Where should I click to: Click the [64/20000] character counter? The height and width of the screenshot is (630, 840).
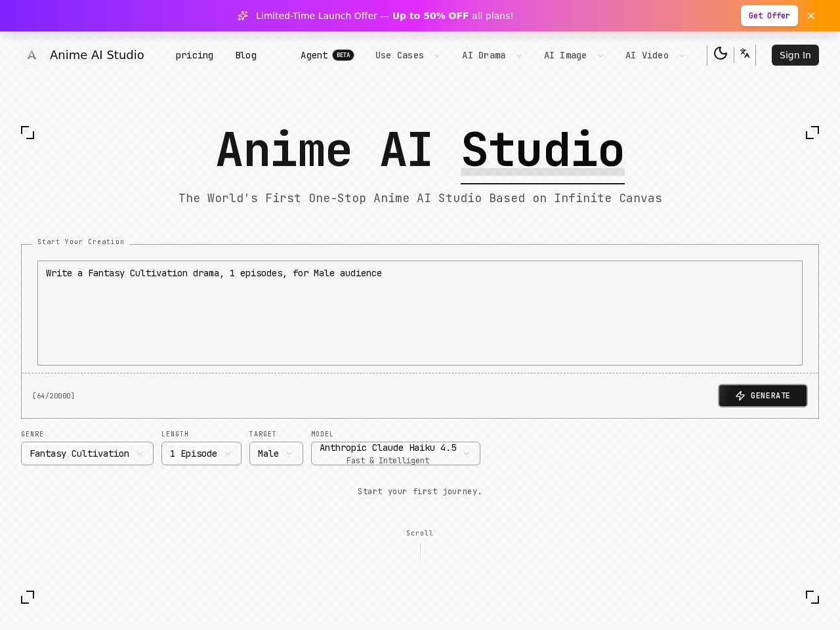tap(53, 396)
